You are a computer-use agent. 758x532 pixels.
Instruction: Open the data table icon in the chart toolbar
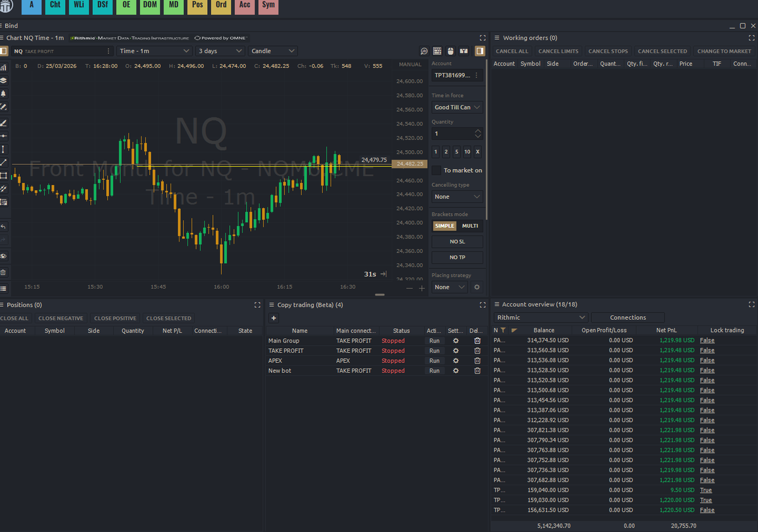pos(437,51)
